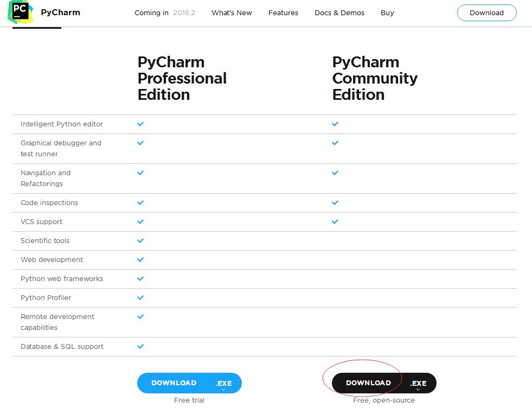This screenshot has width=532, height=414.
Task: Click Community checkmark for Code inspections
Action: coord(335,202)
